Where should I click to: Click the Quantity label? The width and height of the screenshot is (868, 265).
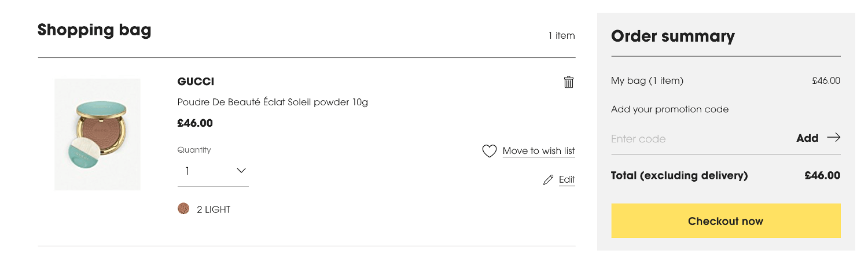[194, 150]
